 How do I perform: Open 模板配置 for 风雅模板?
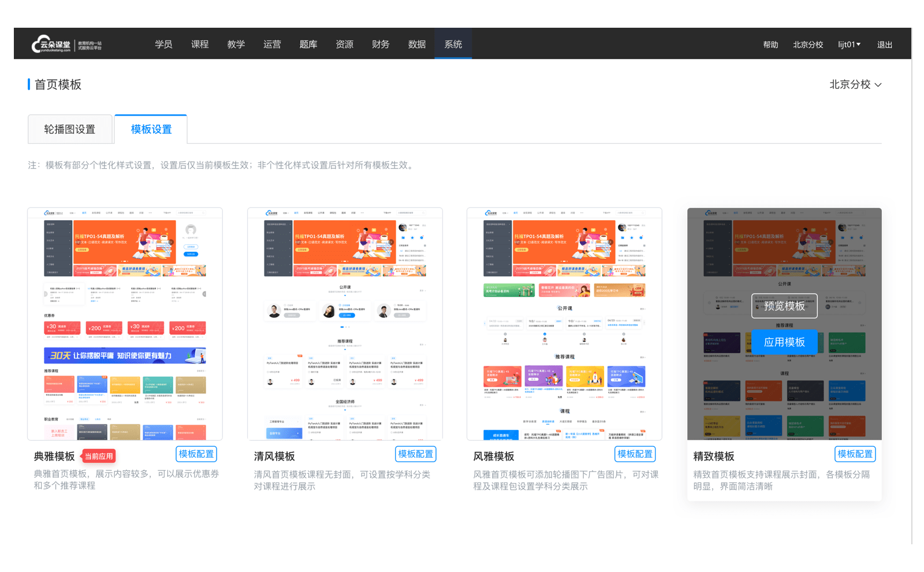pos(635,454)
